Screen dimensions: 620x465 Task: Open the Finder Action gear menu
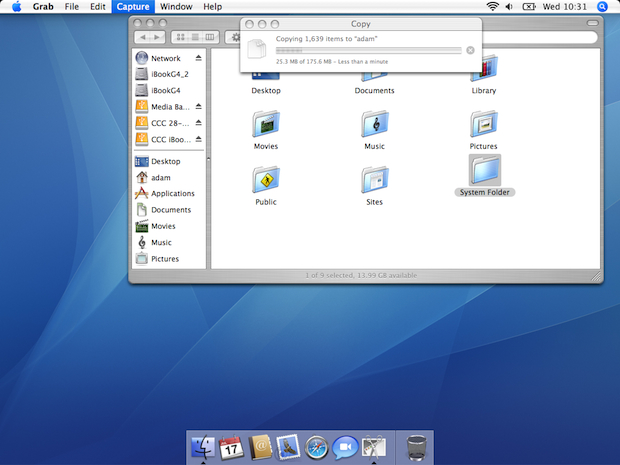point(233,37)
